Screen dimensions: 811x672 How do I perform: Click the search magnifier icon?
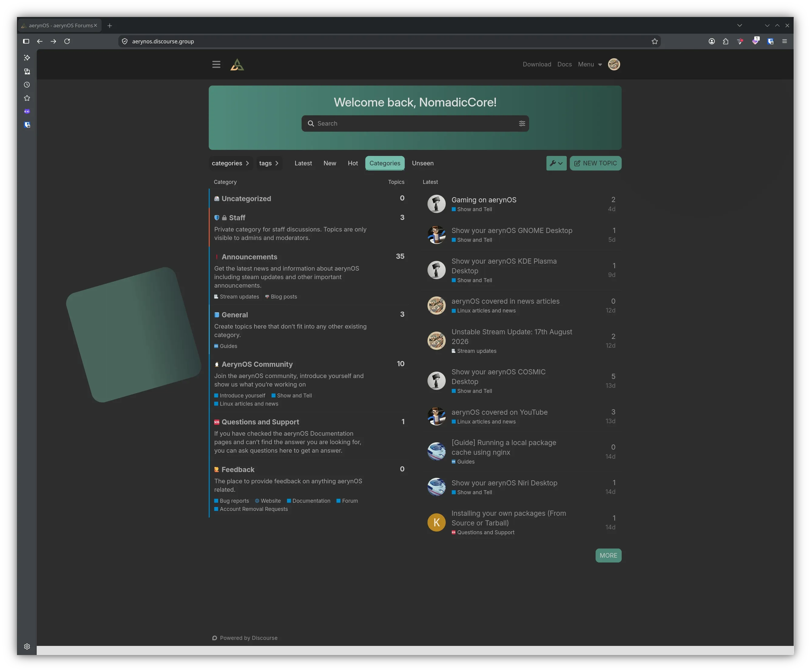pyautogui.click(x=310, y=123)
